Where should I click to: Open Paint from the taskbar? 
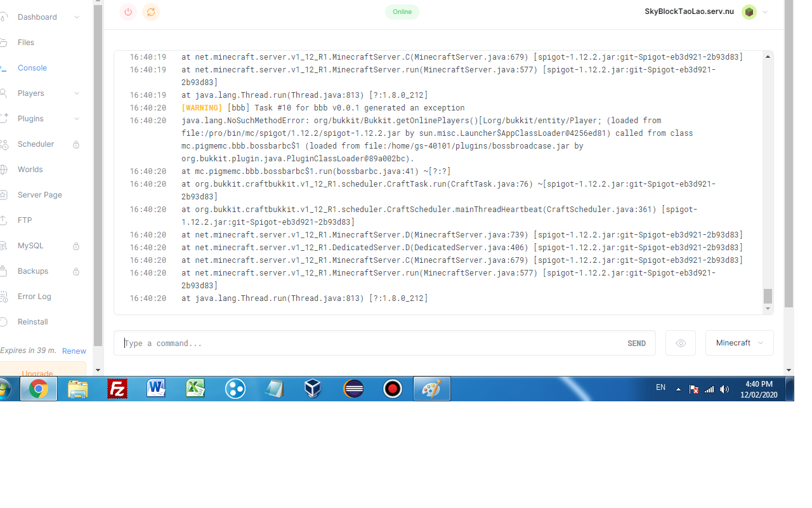432,389
